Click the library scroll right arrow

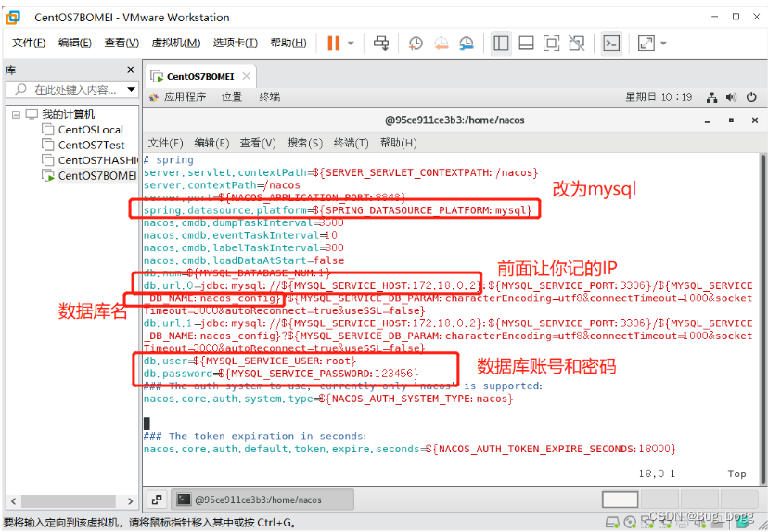[130, 501]
